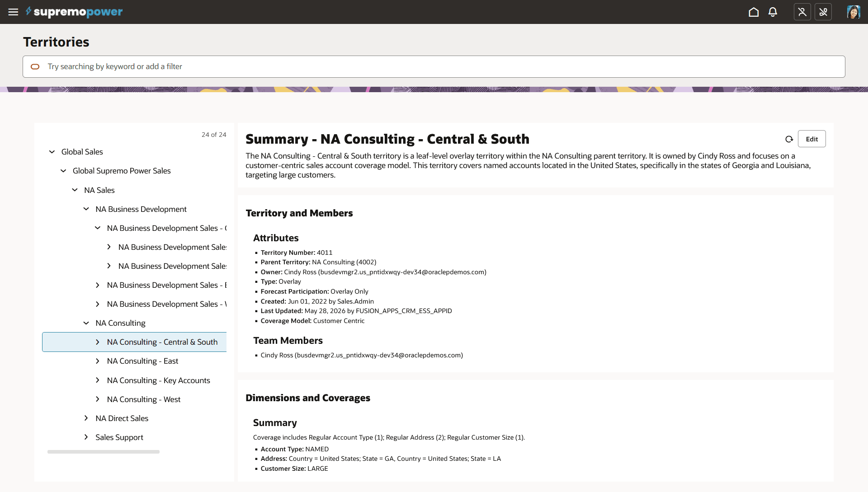
Task: Select NA Consulting - Central & South row
Action: pyautogui.click(x=134, y=342)
